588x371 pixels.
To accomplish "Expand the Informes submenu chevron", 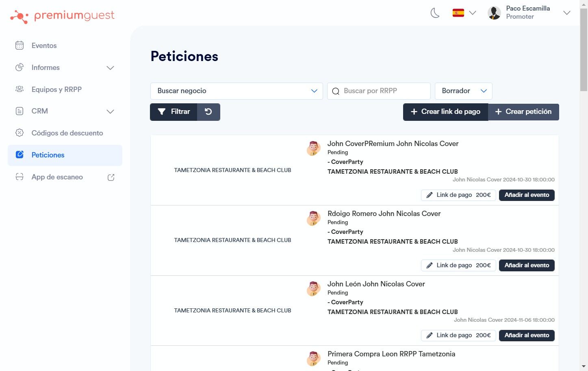I will point(110,68).
